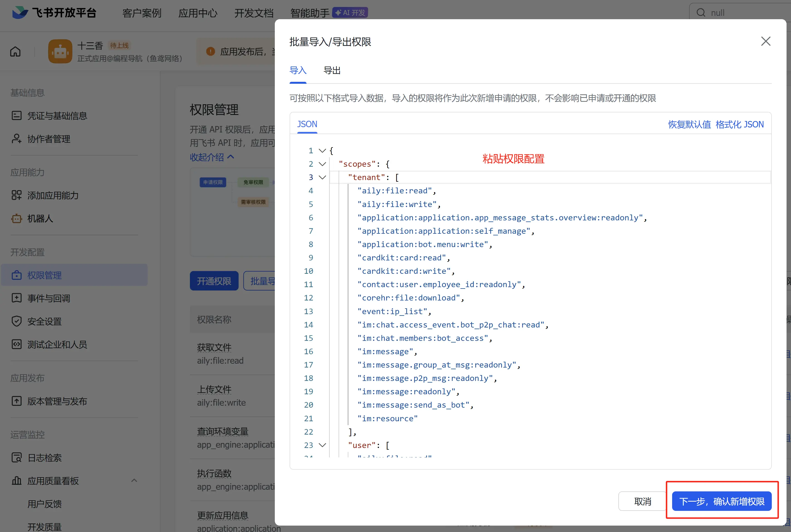This screenshot has width=791, height=532.
Task: Click the 凭证与基础信息 sidebar icon
Action: [x=16, y=116]
